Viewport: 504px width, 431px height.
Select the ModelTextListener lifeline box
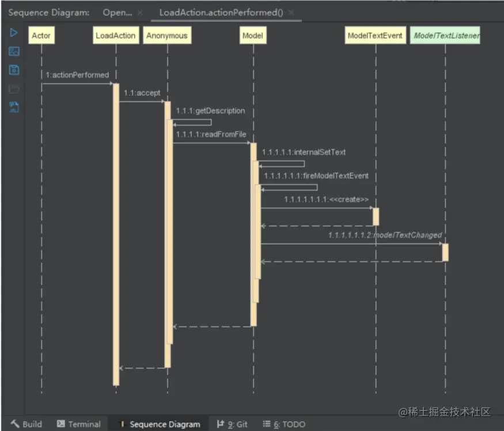tap(445, 35)
